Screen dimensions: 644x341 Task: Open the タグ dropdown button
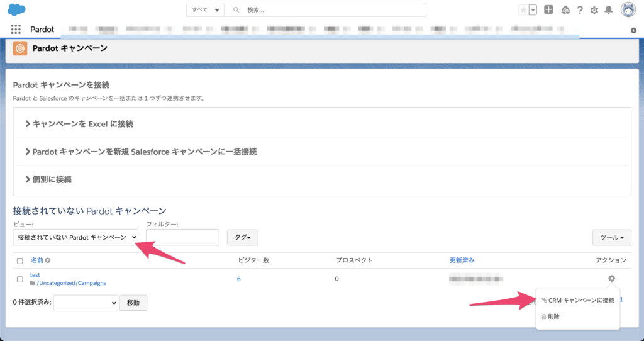pyautogui.click(x=242, y=237)
